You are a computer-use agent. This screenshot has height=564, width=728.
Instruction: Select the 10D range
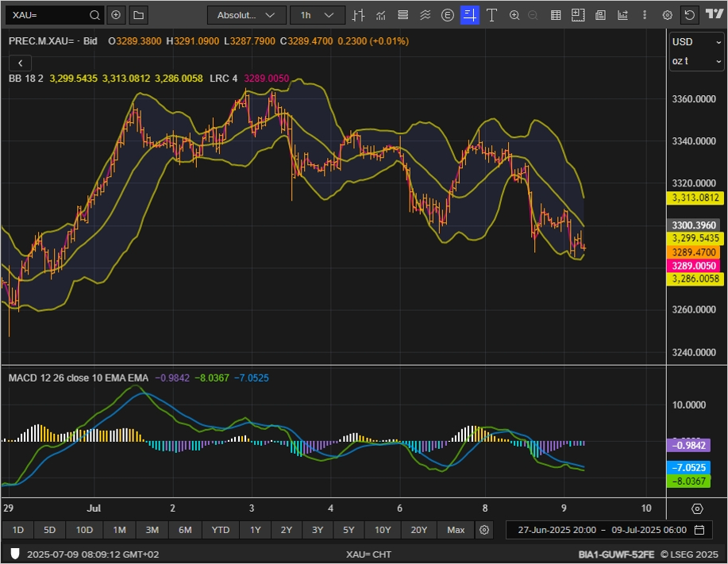(x=84, y=530)
